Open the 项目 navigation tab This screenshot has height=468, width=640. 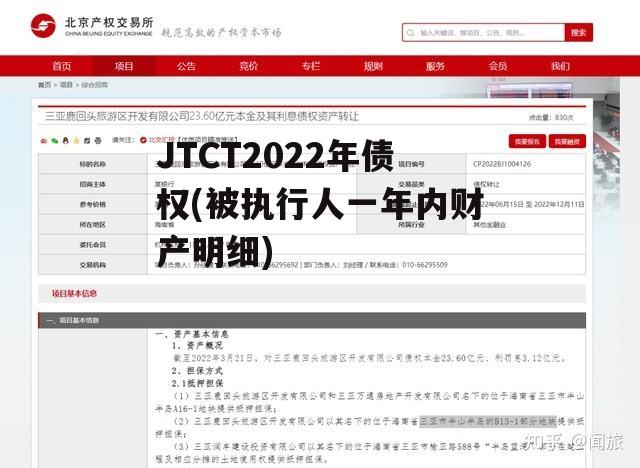click(x=124, y=66)
